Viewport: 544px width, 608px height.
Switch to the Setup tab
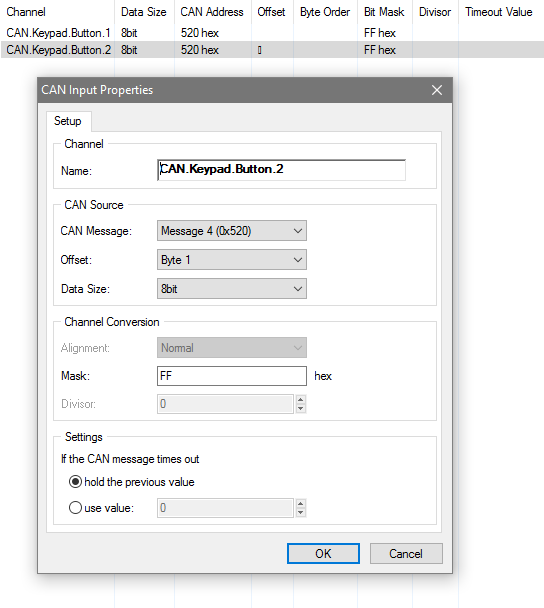[68, 121]
